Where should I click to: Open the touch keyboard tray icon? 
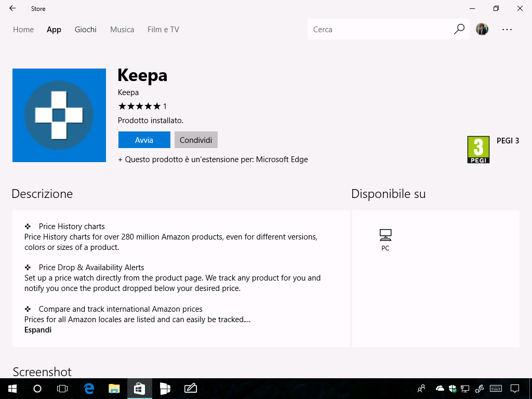click(496, 388)
